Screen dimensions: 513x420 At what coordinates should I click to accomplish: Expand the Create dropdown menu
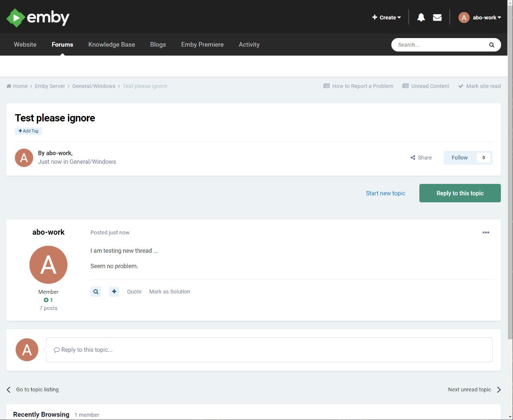pos(386,18)
